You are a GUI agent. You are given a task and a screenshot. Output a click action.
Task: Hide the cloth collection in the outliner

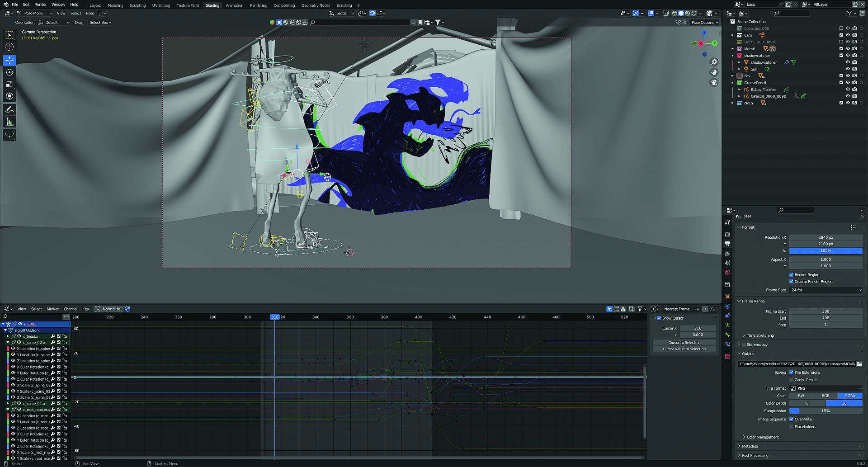848,103
